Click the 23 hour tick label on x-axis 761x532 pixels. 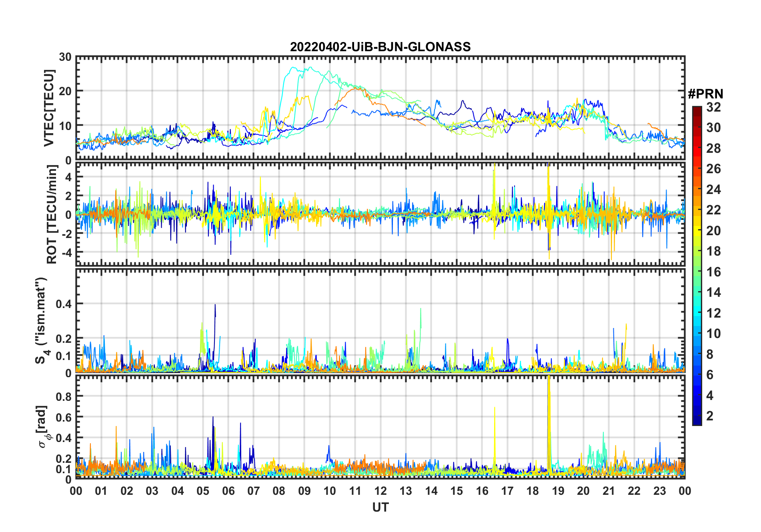click(x=659, y=491)
